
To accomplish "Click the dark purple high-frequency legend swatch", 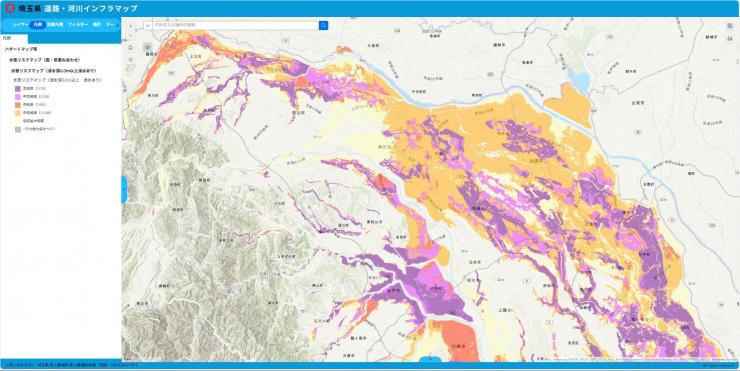I will [17, 88].
